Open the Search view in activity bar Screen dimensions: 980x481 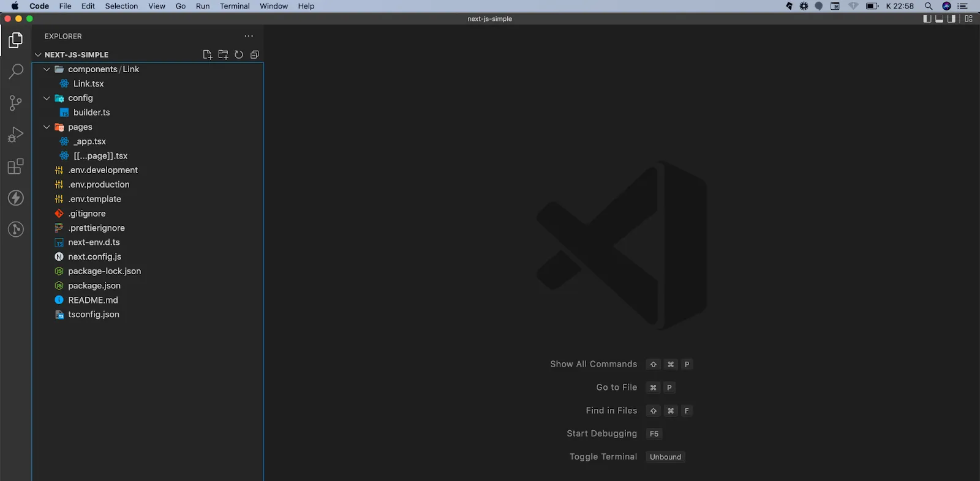[16, 71]
